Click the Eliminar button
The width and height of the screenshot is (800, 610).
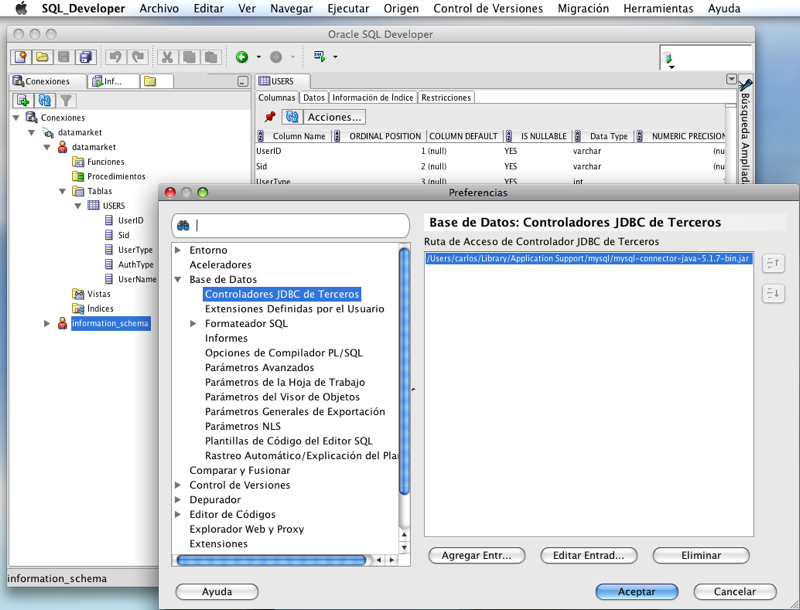tap(701, 555)
